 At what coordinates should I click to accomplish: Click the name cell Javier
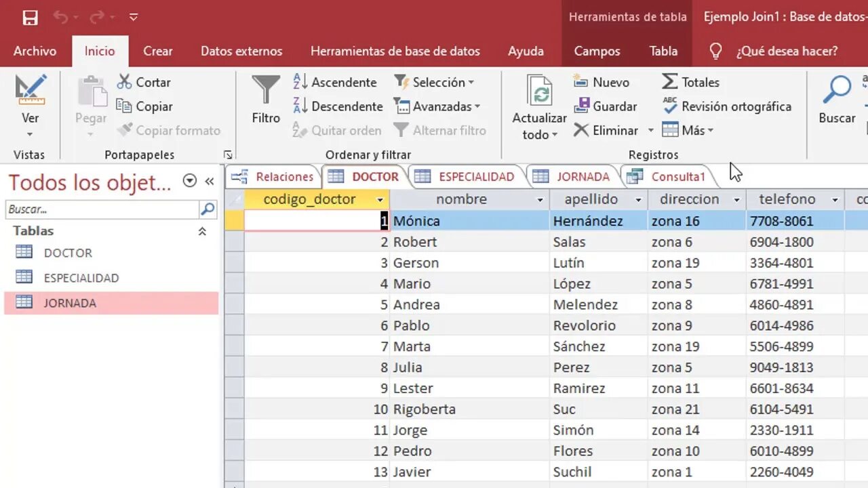point(469,472)
